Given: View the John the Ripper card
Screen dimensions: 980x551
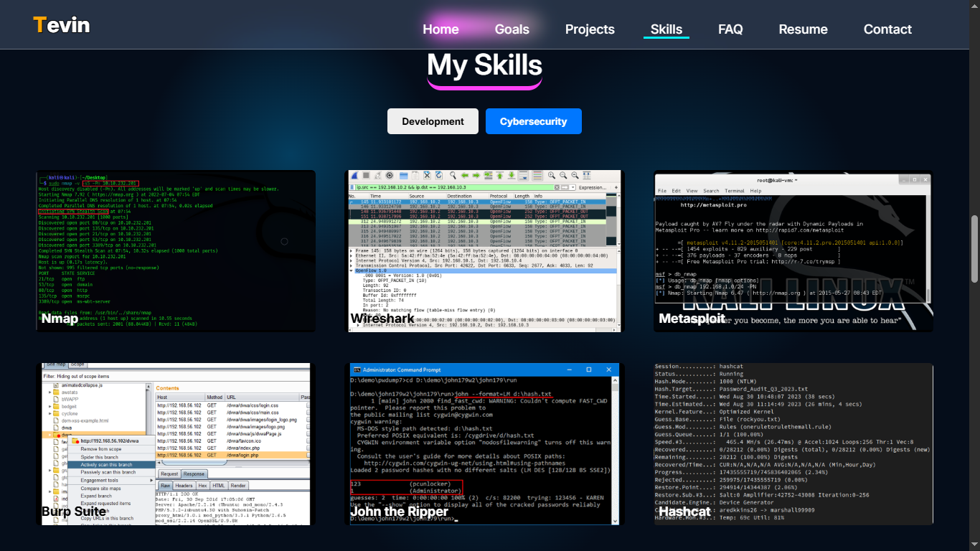Looking at the screenshot, I should pyautogui.click(x=485, y=443).
